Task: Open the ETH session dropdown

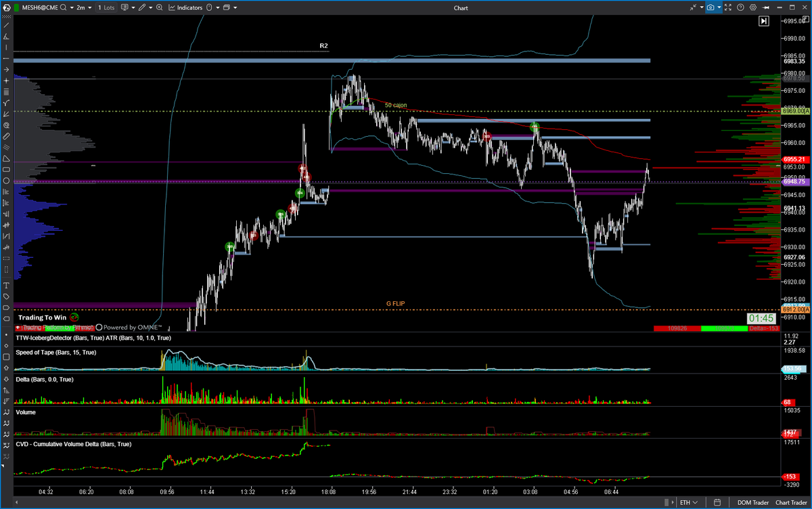Action: click(x=689, y=502)
